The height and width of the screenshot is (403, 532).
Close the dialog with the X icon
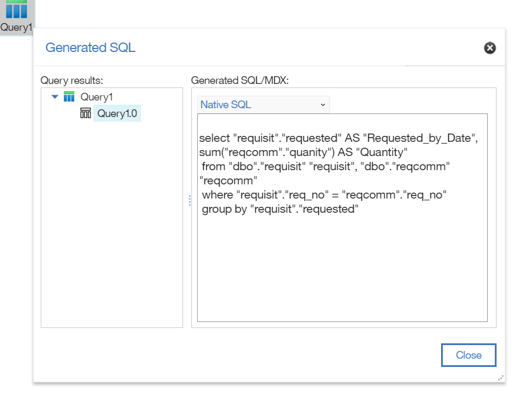(x=489, y=48)
